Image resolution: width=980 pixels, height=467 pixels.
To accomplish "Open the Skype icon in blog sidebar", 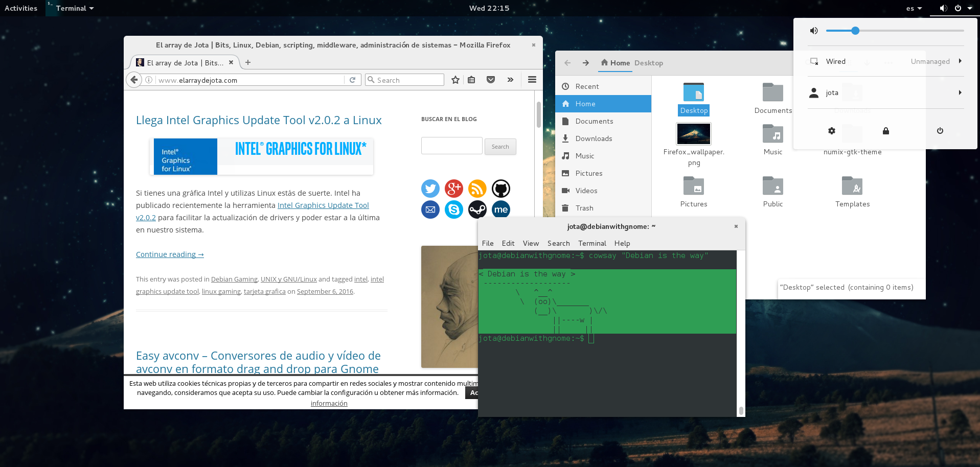I will pos(454,209).
